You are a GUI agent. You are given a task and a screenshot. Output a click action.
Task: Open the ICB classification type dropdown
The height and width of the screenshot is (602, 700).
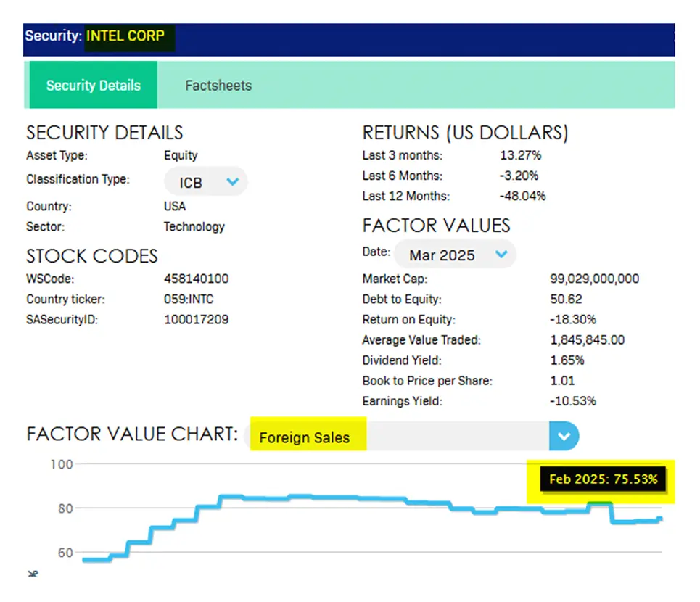(205, 182)
